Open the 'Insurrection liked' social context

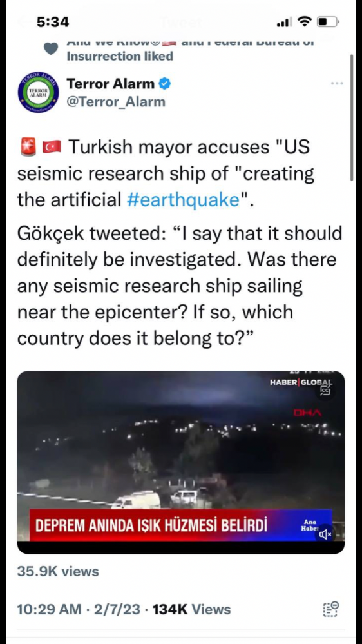click(120, 56)
